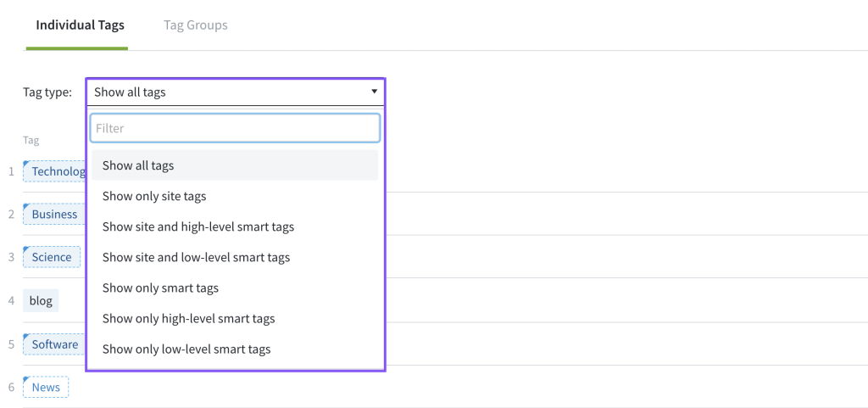Click the Tag type dropdown caret arrow
The width and height of the screenshot is (868, 408).
374,92
